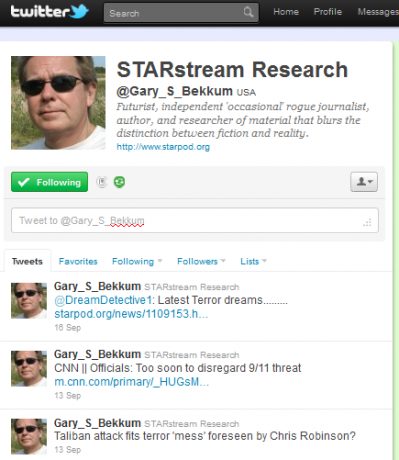
Task: Open Profile in the top navigation
Action: point(328,12)
